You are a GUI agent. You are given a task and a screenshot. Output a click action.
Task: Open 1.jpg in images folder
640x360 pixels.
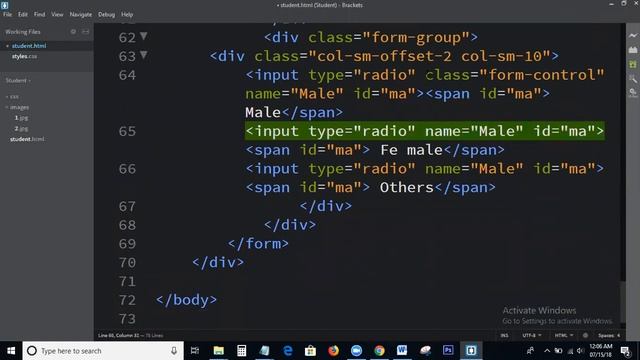pos(21,118)
